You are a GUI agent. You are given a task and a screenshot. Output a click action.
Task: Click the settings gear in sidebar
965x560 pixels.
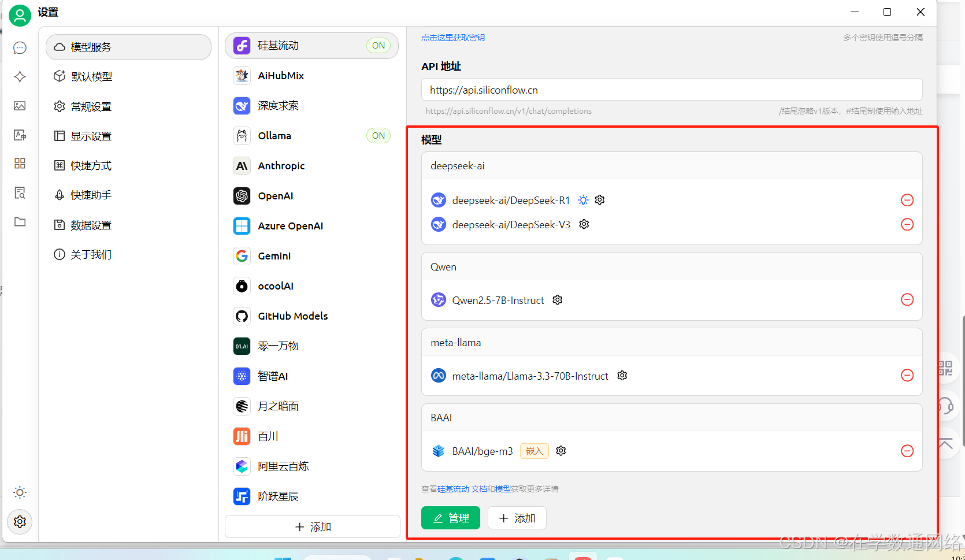(20, 522)
